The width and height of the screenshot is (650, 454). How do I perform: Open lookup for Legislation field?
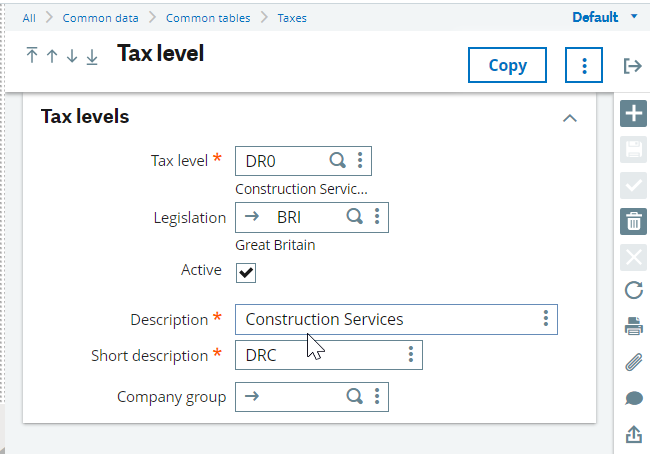pos(354,217)
